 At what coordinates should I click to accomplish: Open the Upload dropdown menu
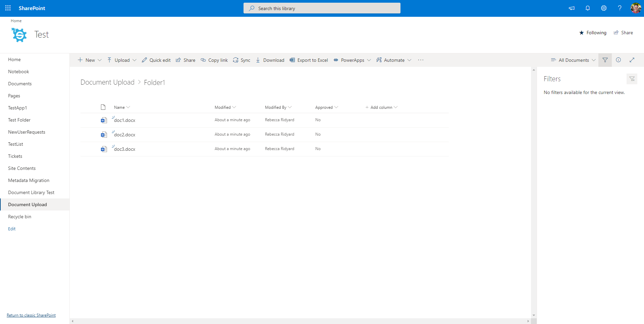click(122, 60)
